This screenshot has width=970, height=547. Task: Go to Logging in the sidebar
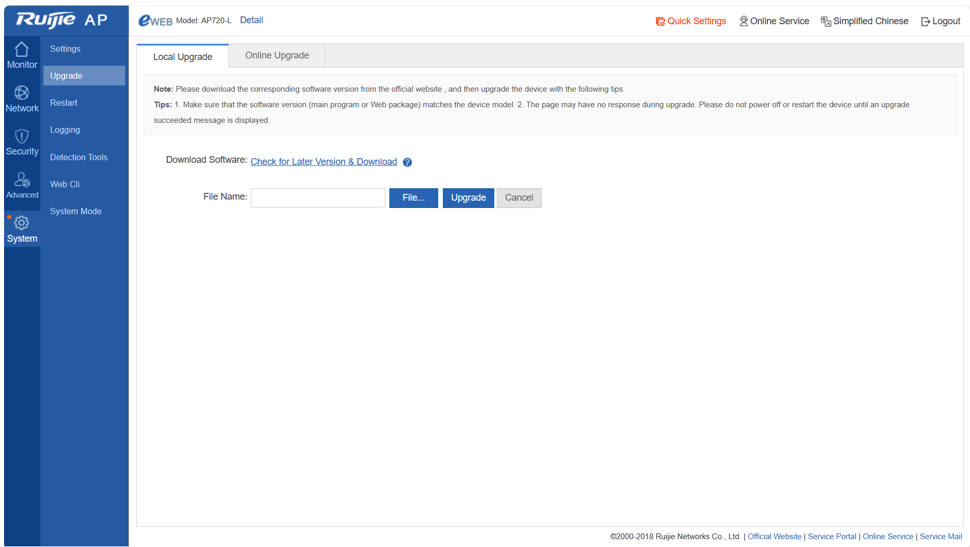pyautogui.click(x=65, y=130)
